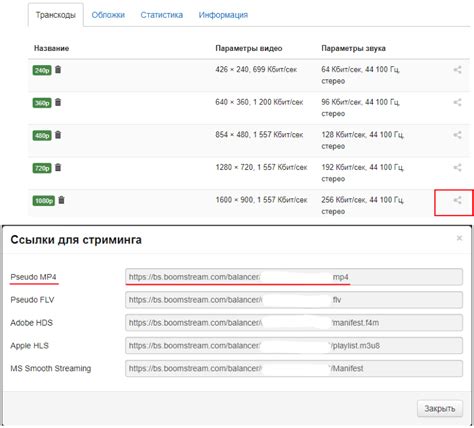Click the Pseudo FLV label
The image size is (474, 428).
coord(32,300)
